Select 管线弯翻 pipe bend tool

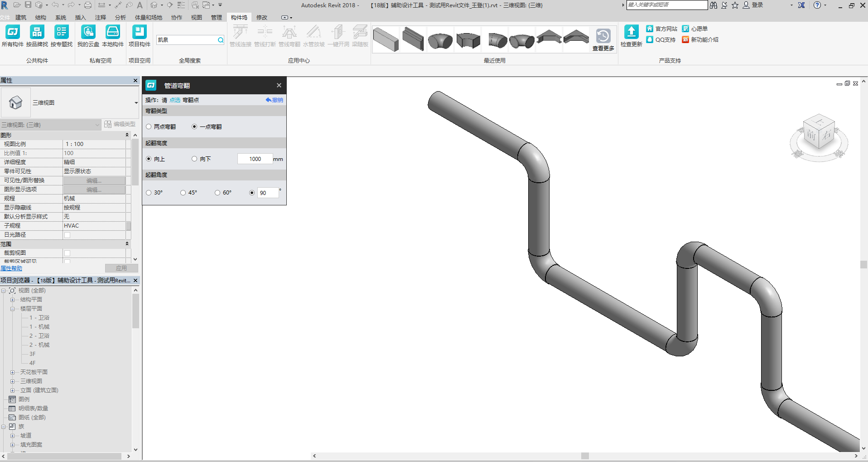coord(289,36)
